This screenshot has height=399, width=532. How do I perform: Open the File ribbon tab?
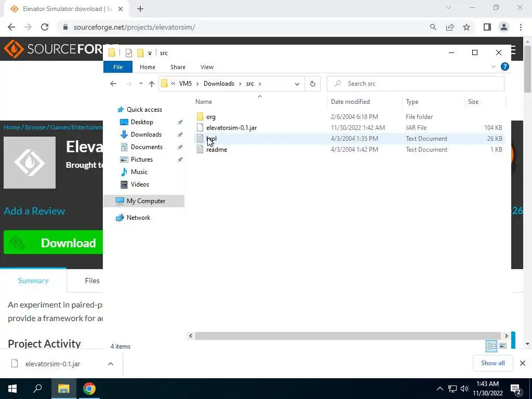(118, 67)
